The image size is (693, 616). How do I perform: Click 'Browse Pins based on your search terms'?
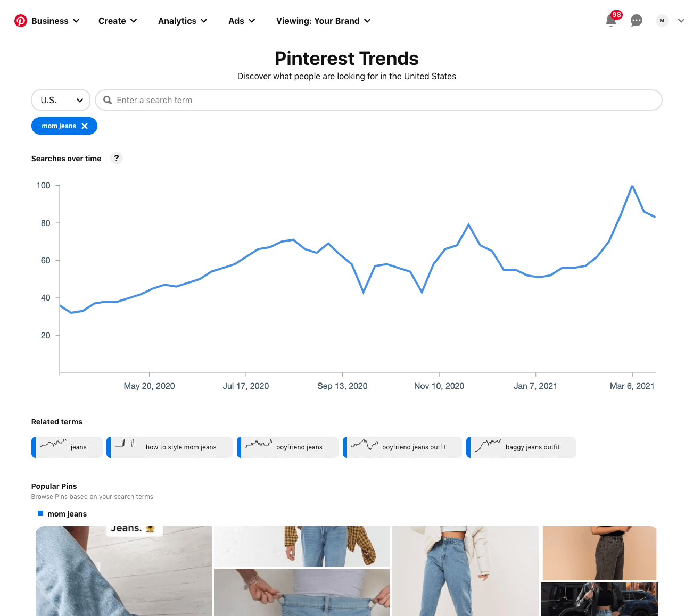[x=92, y=497]
